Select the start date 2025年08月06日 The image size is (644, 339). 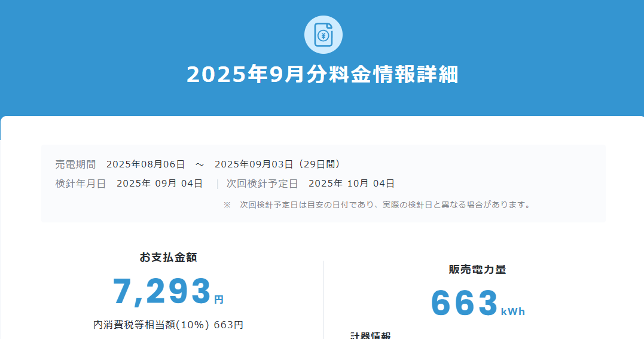click(145, 164)
